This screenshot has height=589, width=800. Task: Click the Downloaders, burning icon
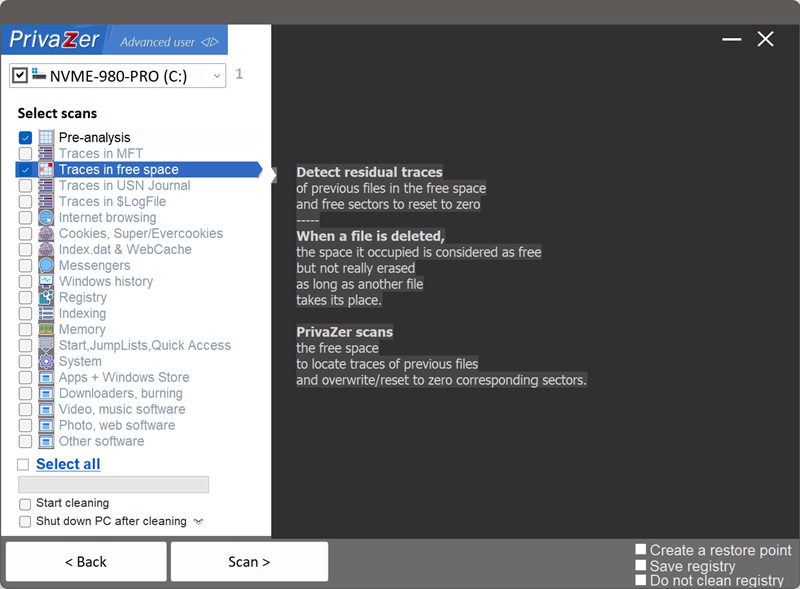pos(46,393)
